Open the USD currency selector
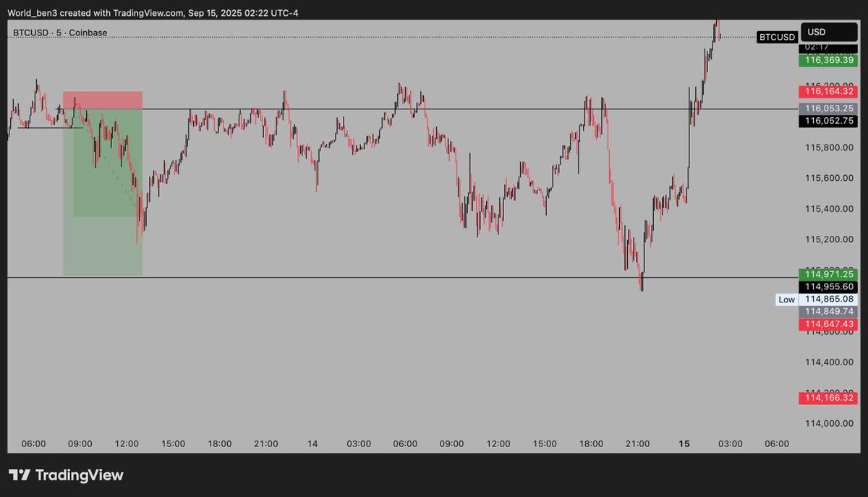Image resolution: width=868 pixels, height=497 pixels. pos(830,32)
